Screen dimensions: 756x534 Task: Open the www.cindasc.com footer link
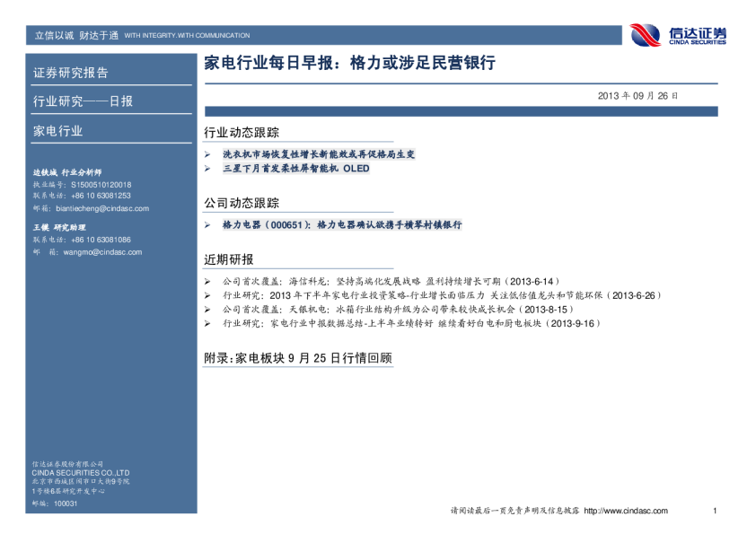pyautogui.click(x=625, y=511)
